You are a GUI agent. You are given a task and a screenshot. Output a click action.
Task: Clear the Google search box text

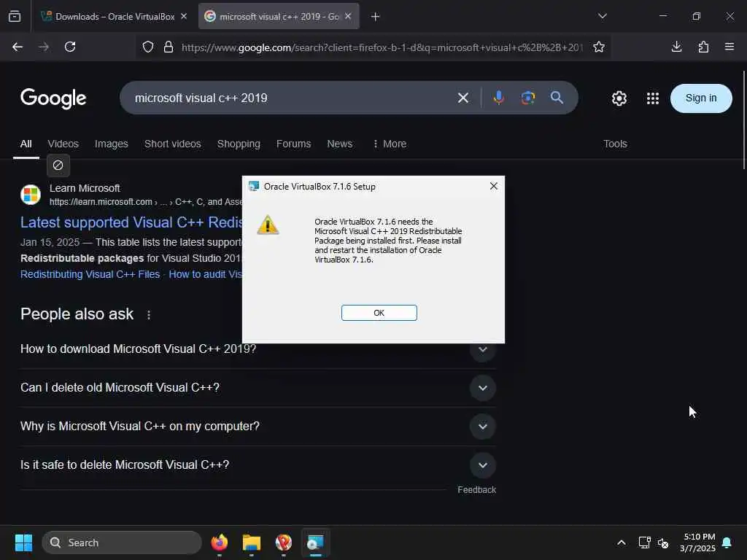463,98
